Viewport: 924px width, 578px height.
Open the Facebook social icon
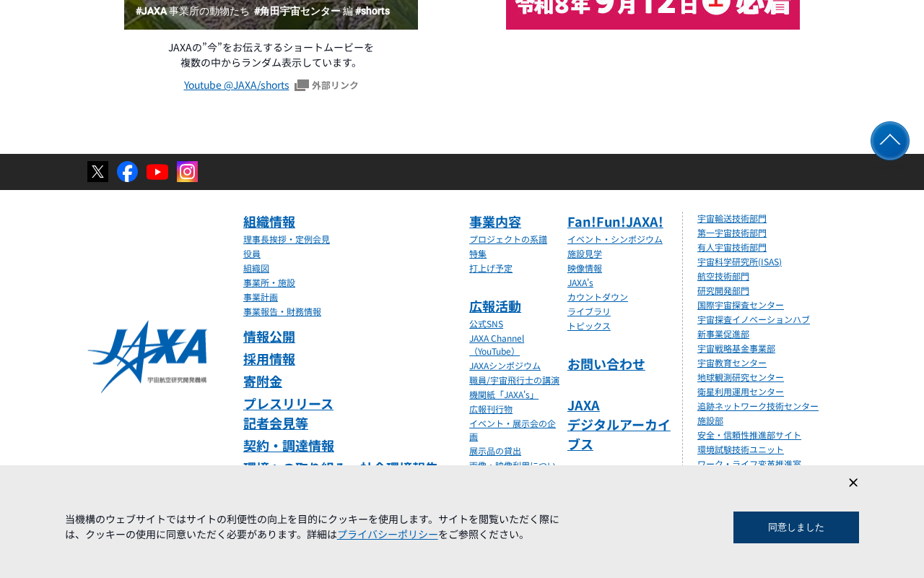[x=128, y=172]
